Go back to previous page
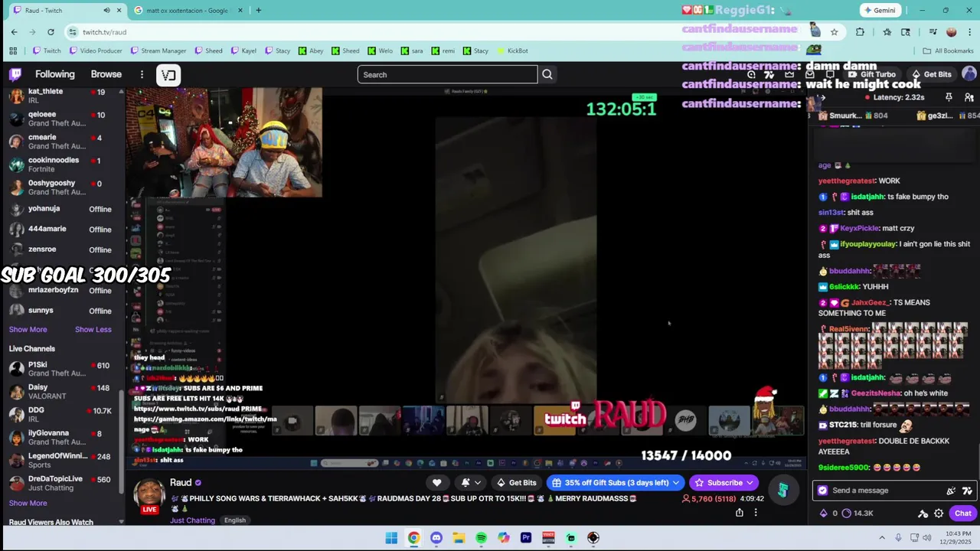Viewport: 980px width, 551px height. (x=14, y=31)
